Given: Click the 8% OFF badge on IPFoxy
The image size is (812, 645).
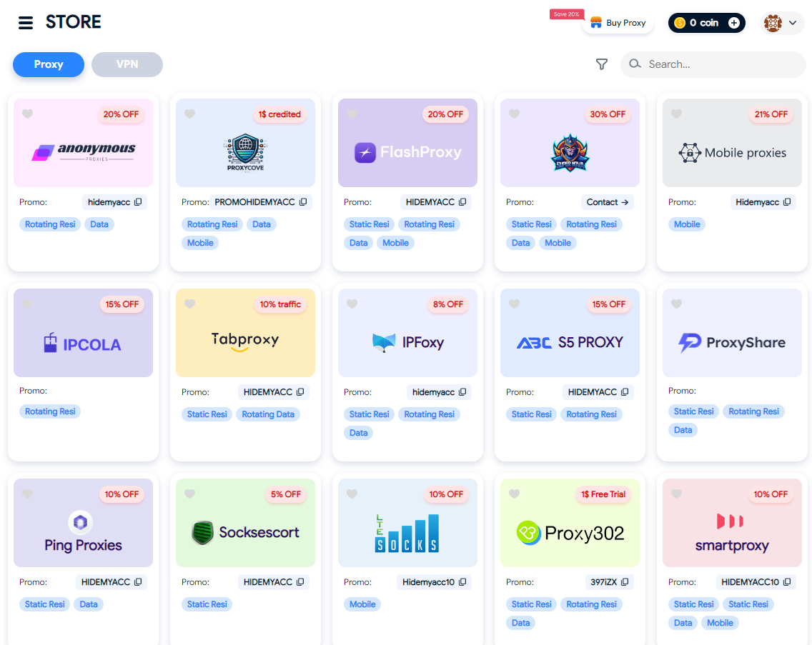Looking at the screenshot, I should click(448, 304).
